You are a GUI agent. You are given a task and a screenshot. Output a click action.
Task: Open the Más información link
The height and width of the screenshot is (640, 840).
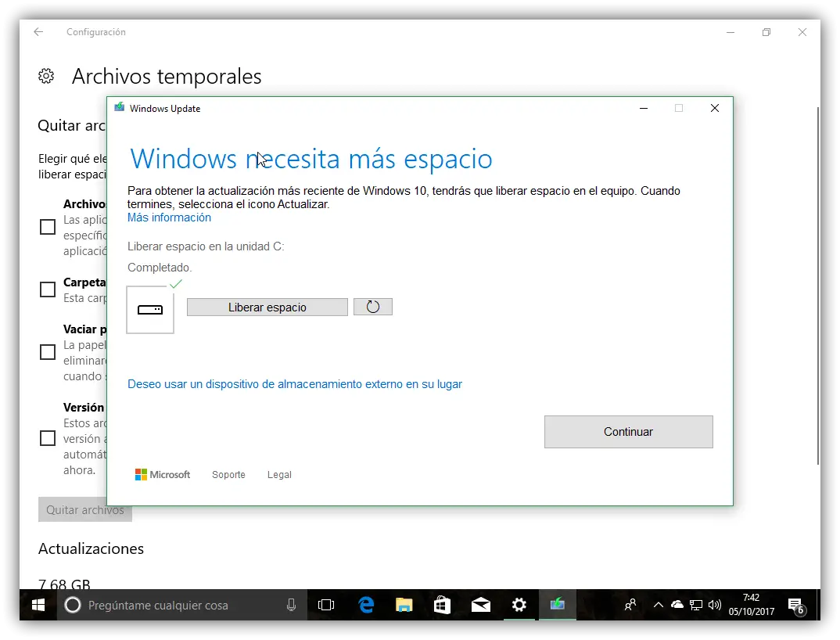tap(169, 218)
